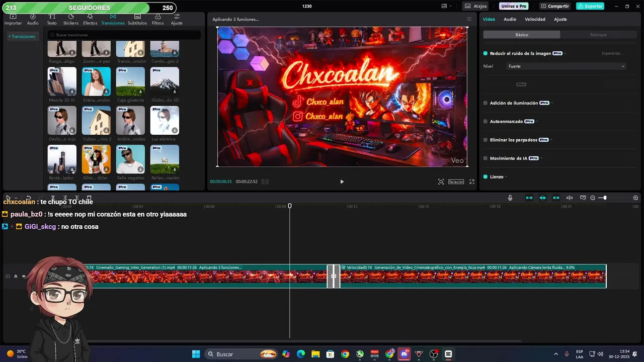Toggle the linkage timeline icon

pyautogui.click(x=556, y=198)
